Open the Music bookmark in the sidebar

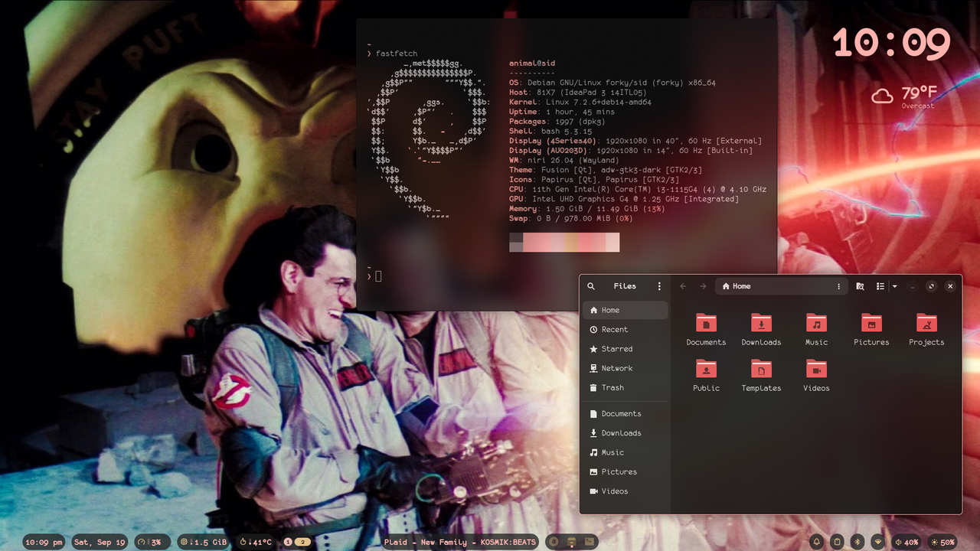point(625,452)
